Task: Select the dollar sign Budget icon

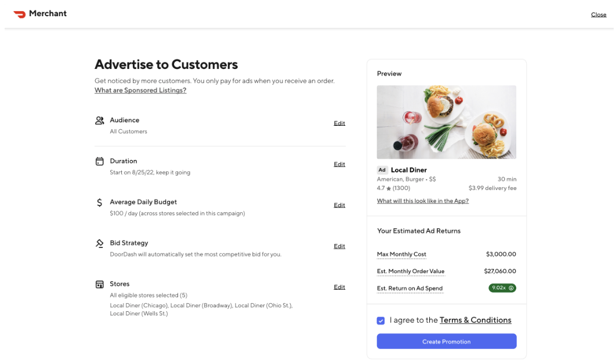Action: coord(99,202)
